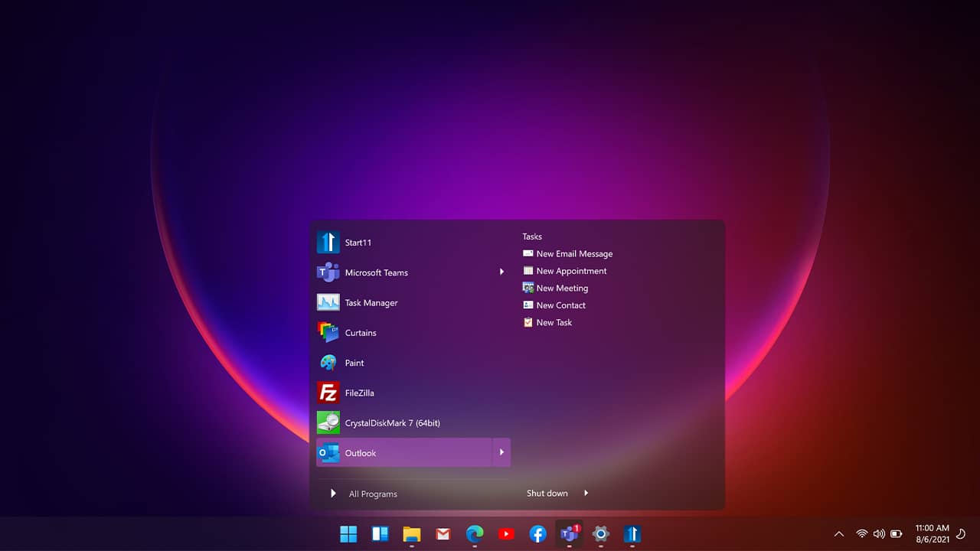Click the New Email Message envelope icon
Screen dimensions: 980x551
coord(528,253)
